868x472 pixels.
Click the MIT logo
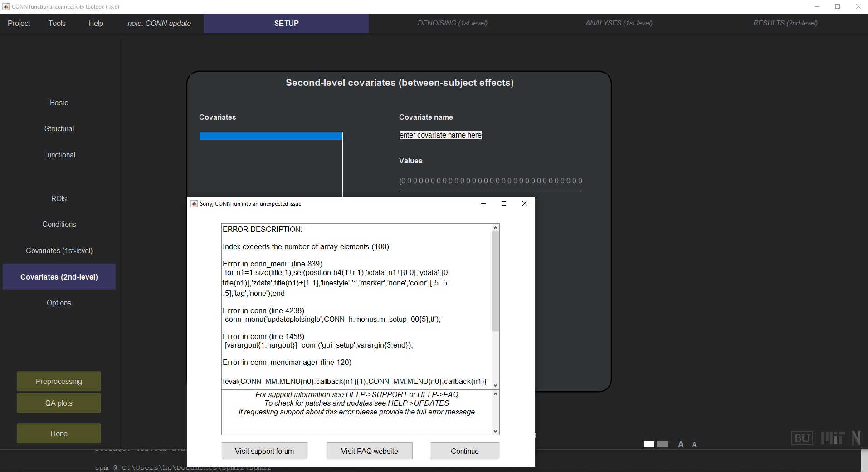click(833, 438)
